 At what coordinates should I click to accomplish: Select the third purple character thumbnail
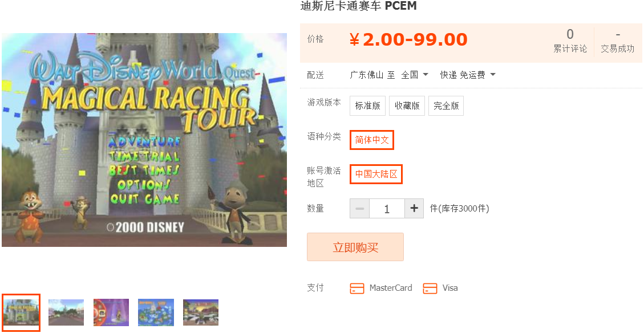click(x=111, y=312)
